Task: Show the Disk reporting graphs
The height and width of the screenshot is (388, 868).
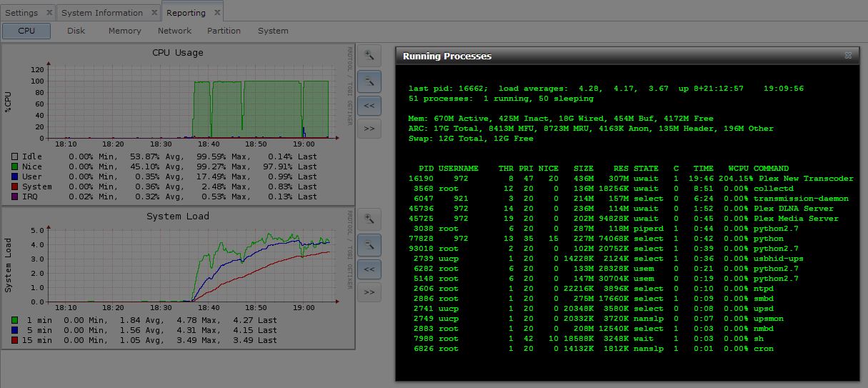Action: coord(76,31)
